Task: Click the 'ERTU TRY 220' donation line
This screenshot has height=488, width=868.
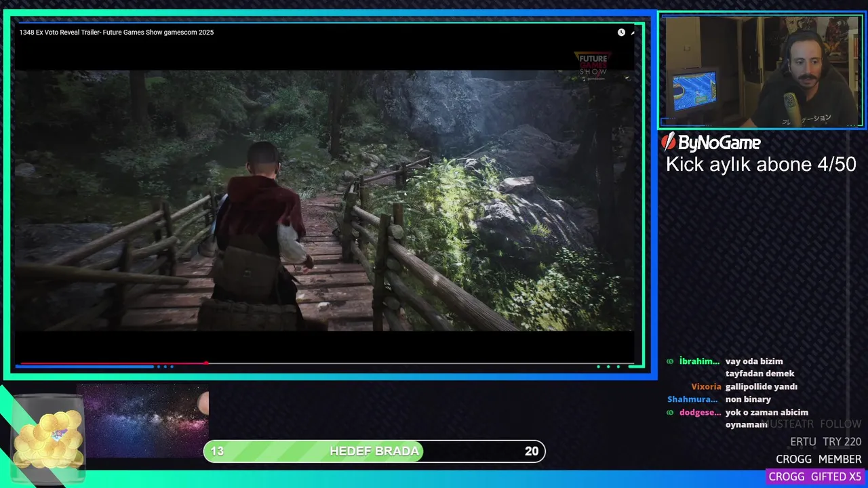Action: pyautogui.click(x=825, y=441)
